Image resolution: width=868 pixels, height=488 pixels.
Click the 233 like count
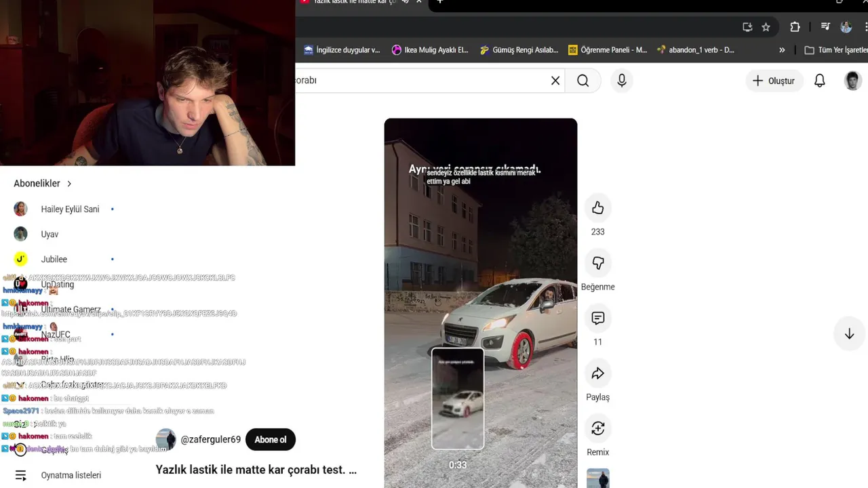(597, 232)
